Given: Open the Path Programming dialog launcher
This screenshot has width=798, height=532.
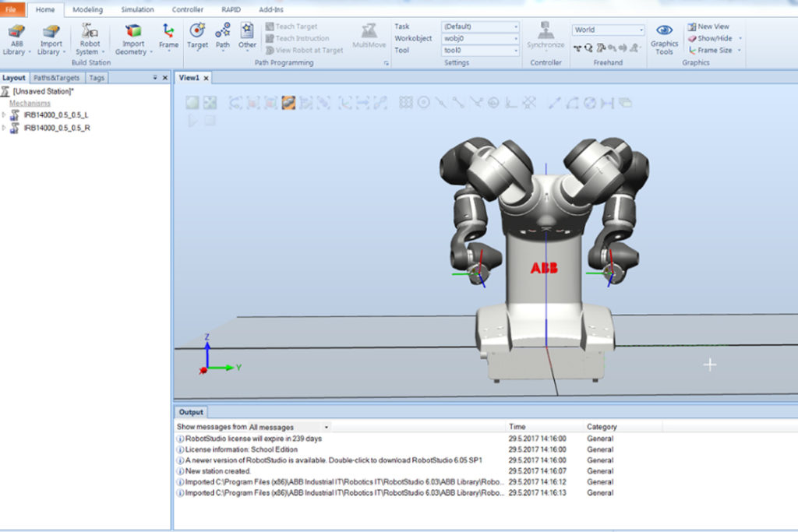Looking at the screenshot, I should point(387,63).
